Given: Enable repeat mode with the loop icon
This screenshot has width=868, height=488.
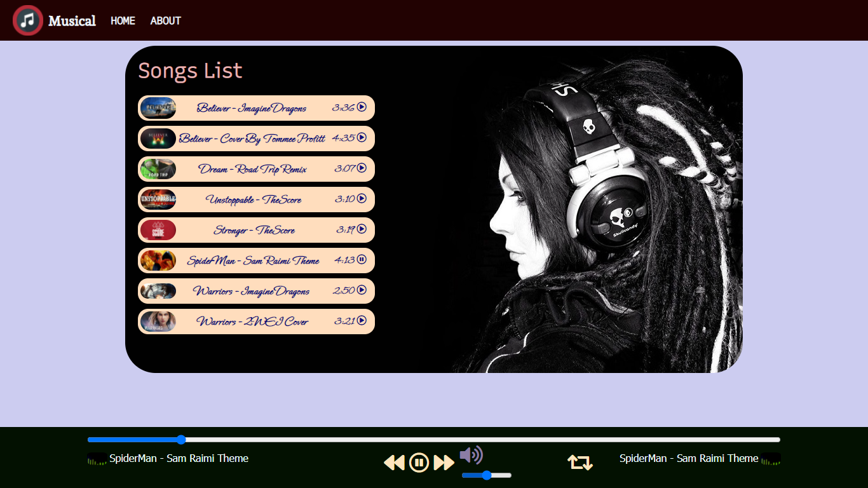Looking at the screenshot, I should [579, 463].
